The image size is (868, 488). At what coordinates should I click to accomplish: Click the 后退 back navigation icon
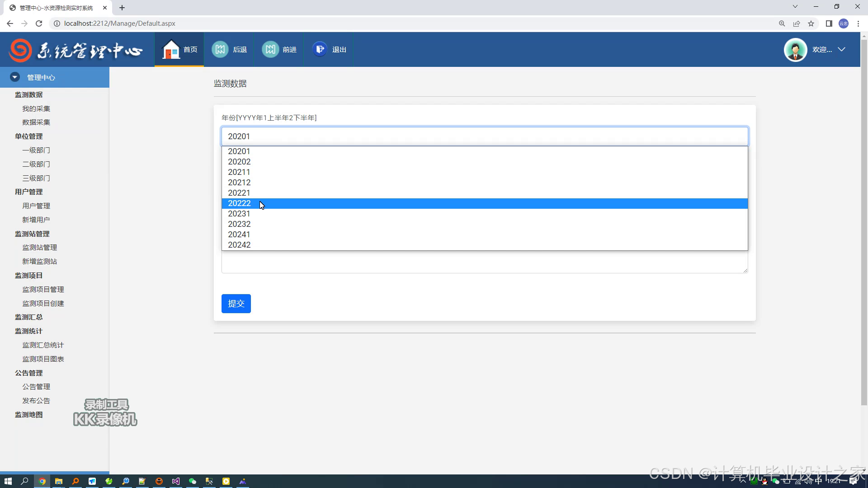(x=220, y=49)
